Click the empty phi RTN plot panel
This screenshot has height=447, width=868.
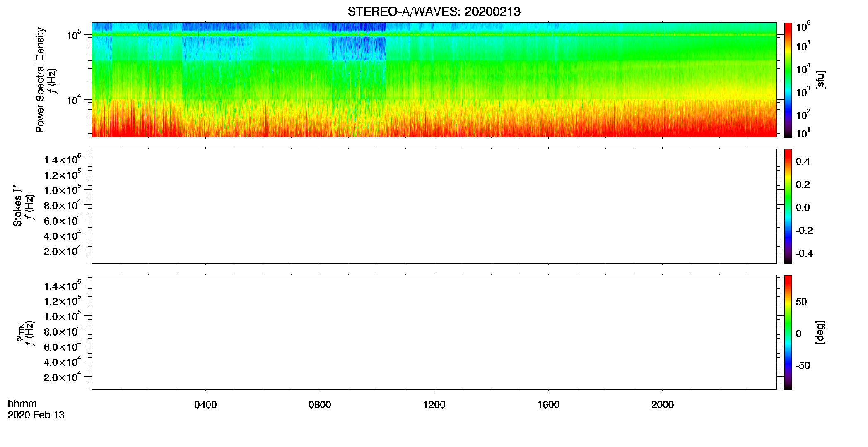[x=434, y=332]
